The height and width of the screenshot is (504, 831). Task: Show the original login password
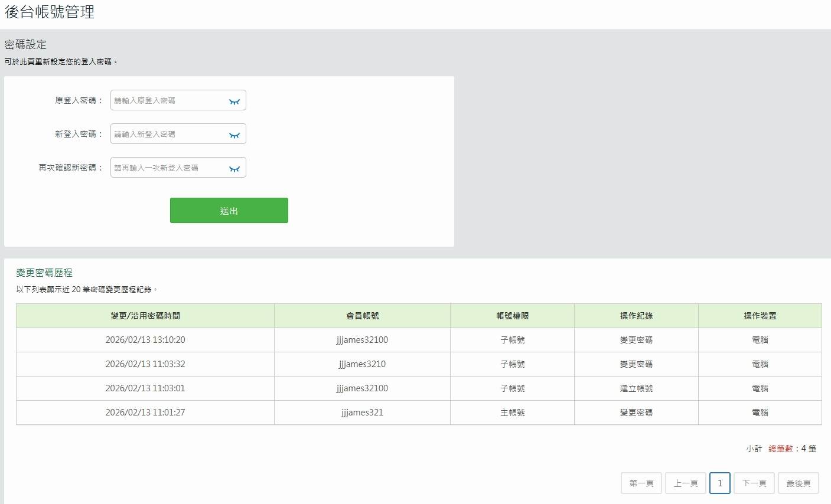[234, 101]
